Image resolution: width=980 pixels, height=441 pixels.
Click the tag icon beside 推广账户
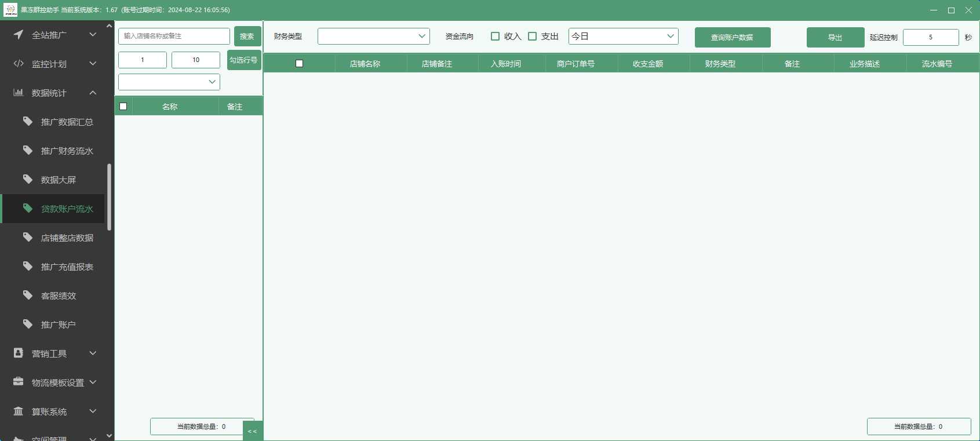pos(28,325)
